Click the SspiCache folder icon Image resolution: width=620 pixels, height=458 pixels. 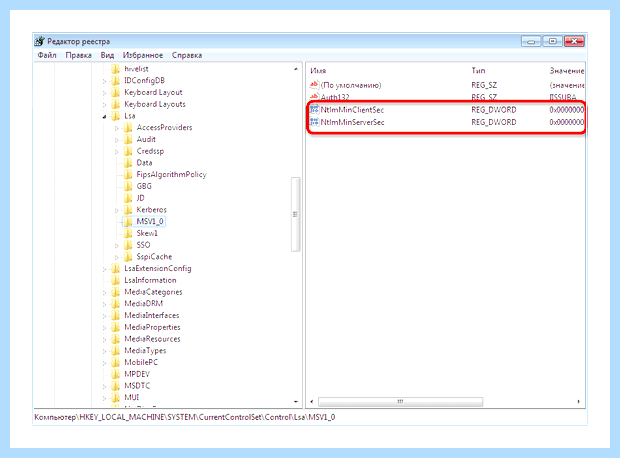click(128, 257)
